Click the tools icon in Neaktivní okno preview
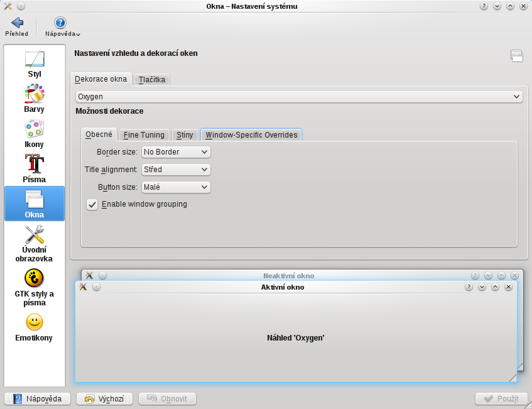Screen dimensions: 532x409 coord(90,275)
